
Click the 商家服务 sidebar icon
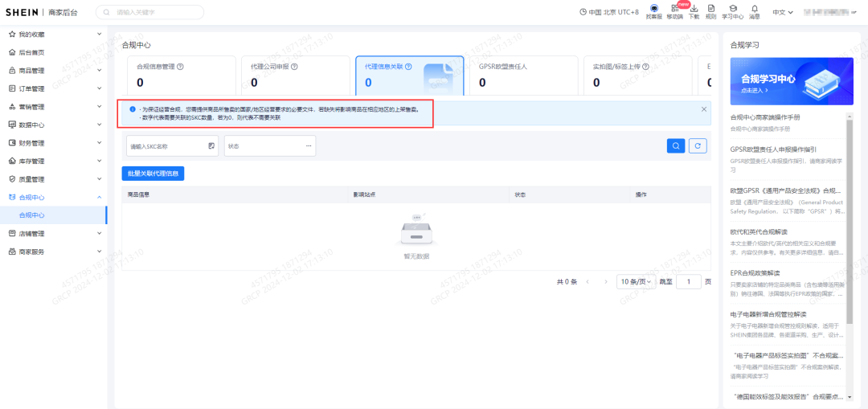[12, 252]
